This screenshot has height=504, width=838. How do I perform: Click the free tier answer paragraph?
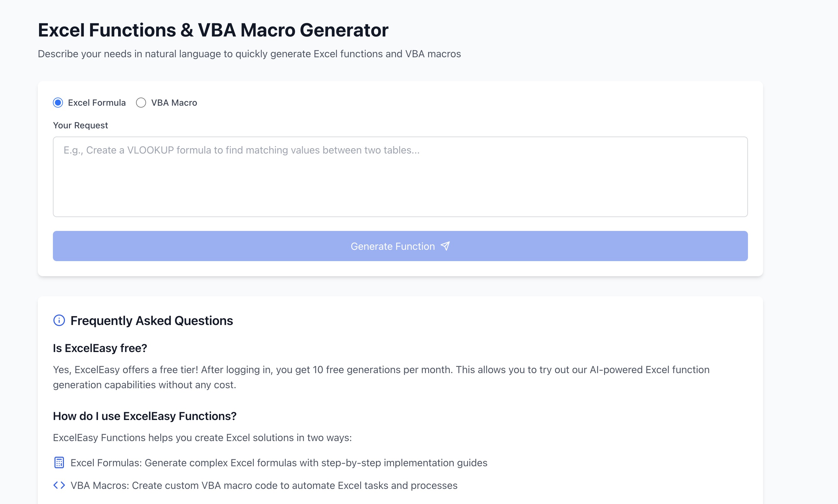coord(381,377)
